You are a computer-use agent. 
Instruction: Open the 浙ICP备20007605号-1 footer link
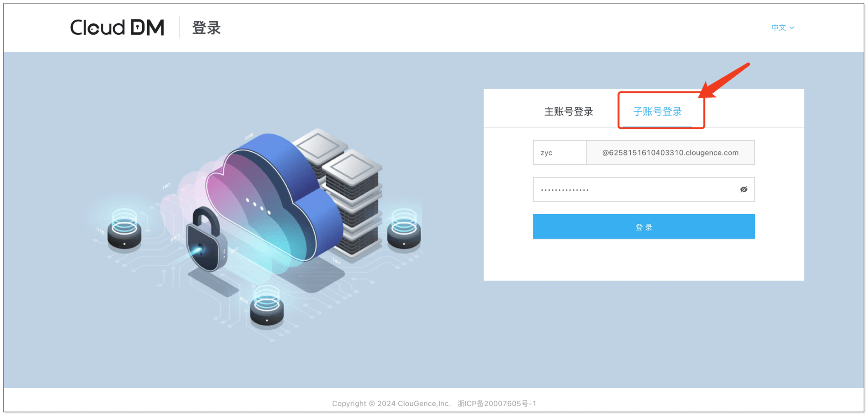(497, 403)
